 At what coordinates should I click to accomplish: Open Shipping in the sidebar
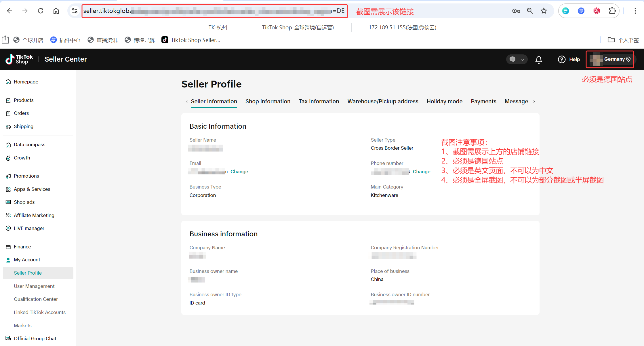coord(24,126)
